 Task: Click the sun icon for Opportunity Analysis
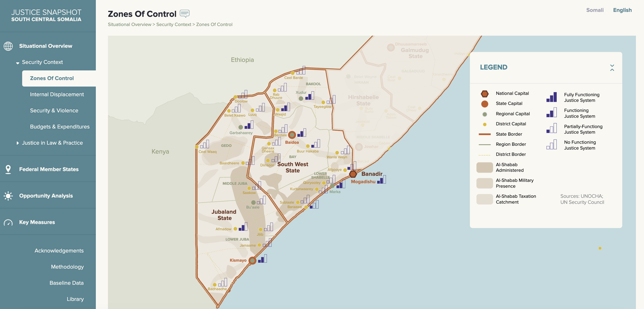8,196
